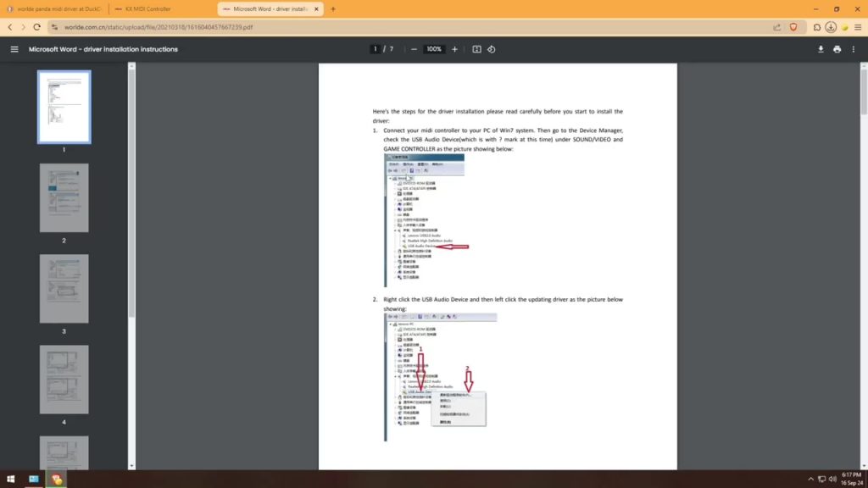Open a new browser tab
The height and width of the screenshot is (488, 868).
click(x=332, y=8)
